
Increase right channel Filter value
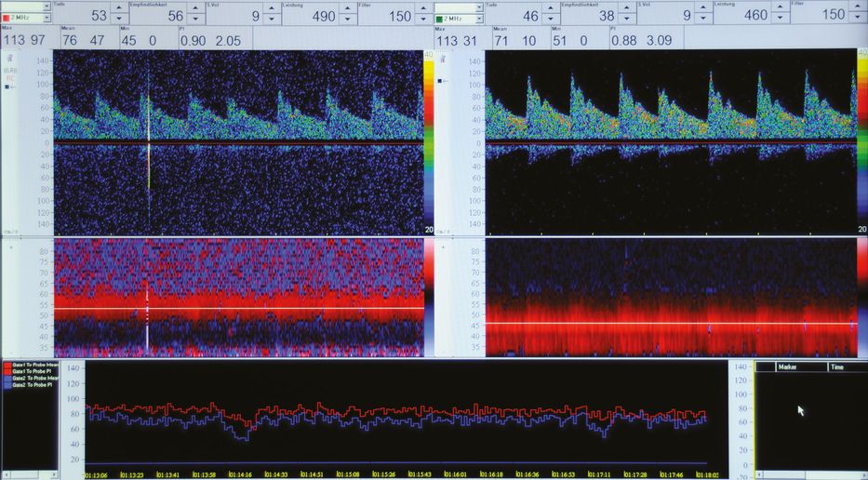[854, 8]
